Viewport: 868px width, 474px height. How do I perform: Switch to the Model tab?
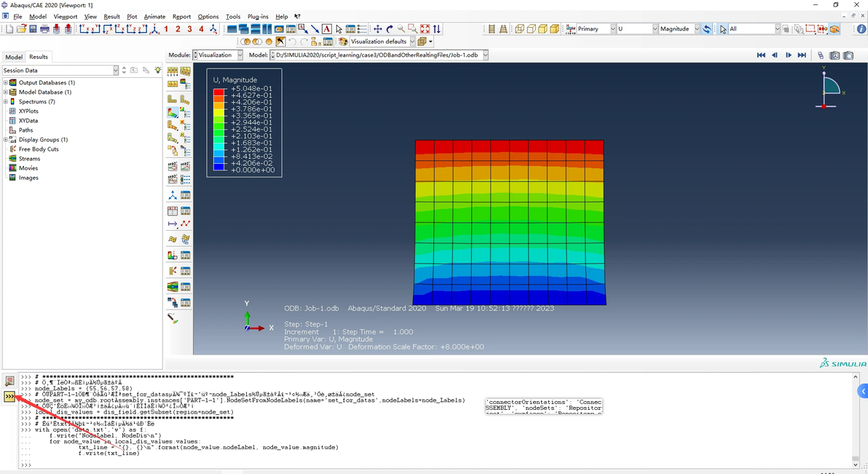(14, 57)
